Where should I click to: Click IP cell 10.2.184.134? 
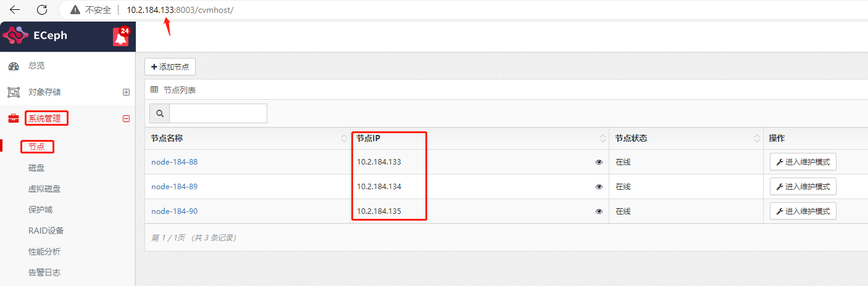tap(379, 187)
